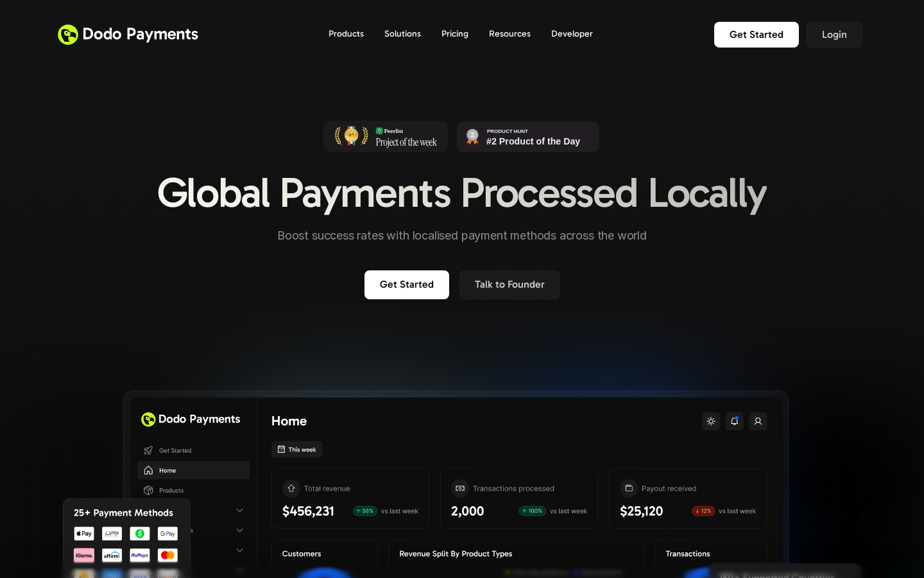
Task: Click the 25+ Payment Methods heading
Action: coord(123,512)
